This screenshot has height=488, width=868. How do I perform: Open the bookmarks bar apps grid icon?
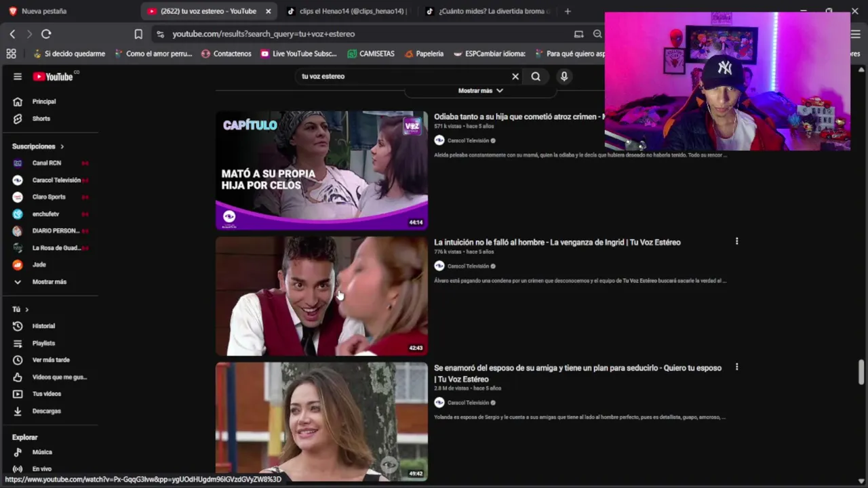tap(11, 54)
